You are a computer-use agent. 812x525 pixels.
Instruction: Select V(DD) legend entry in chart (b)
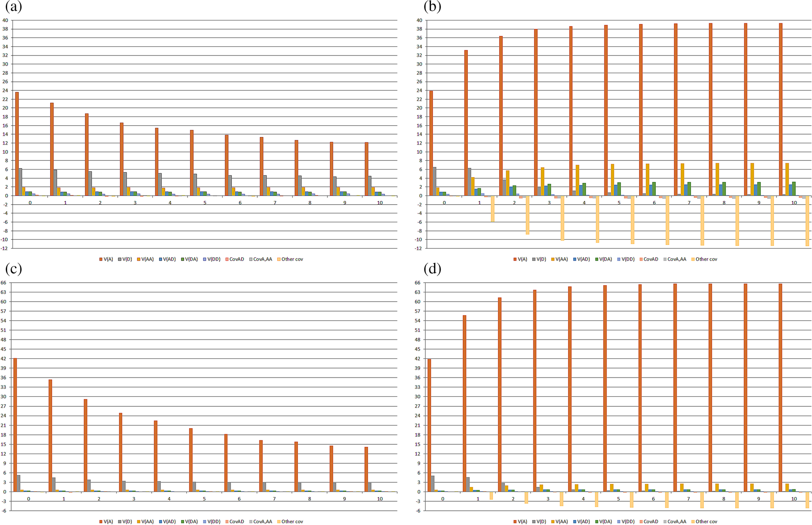pos(626,259)
